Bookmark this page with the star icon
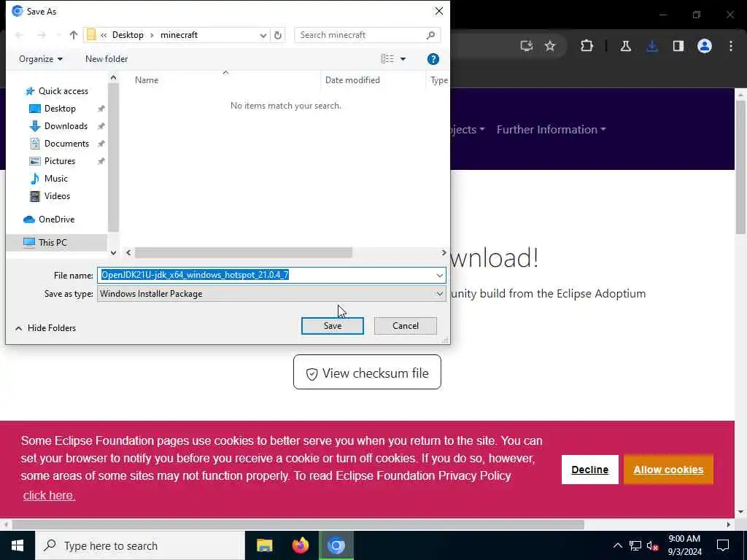This screenshot has height=560, width=747. [550, 46]
